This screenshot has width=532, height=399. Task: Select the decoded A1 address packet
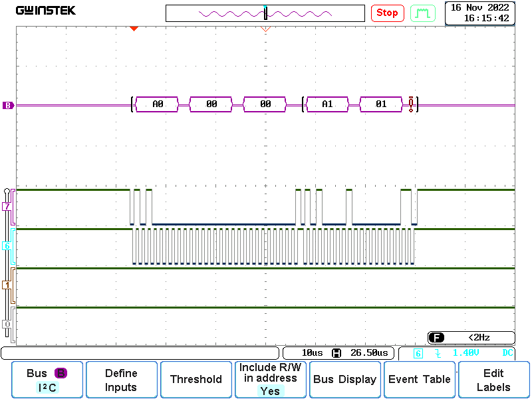(327, 104)
